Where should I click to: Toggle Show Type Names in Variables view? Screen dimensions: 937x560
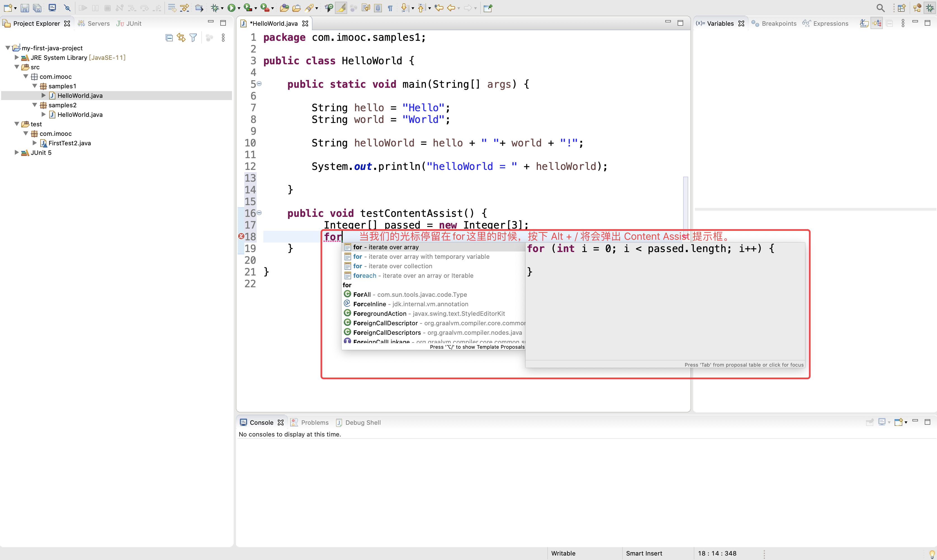[864, 23]
